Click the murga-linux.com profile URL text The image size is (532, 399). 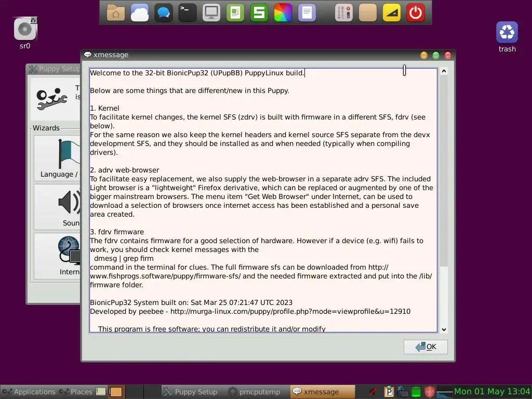290,312
